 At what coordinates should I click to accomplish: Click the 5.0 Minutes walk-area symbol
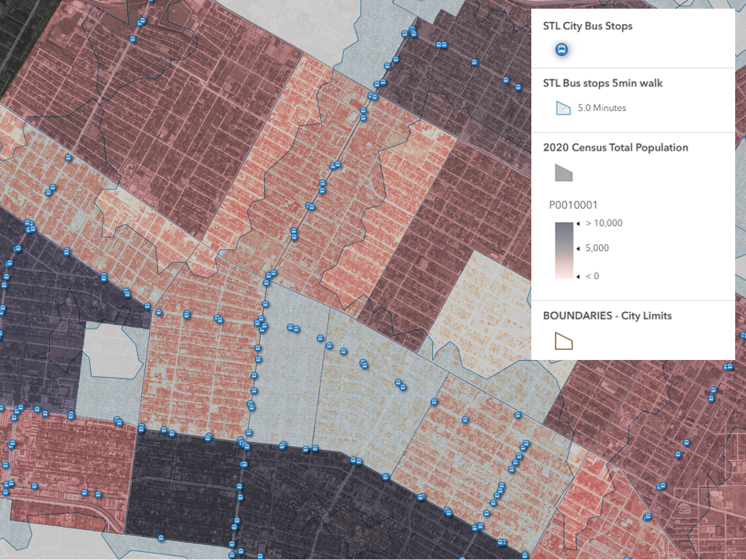563,108
